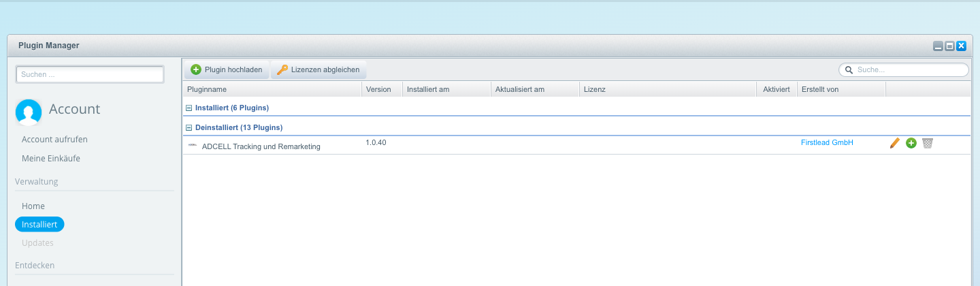Focus the plugin list 'Suche...' search field

903,69
